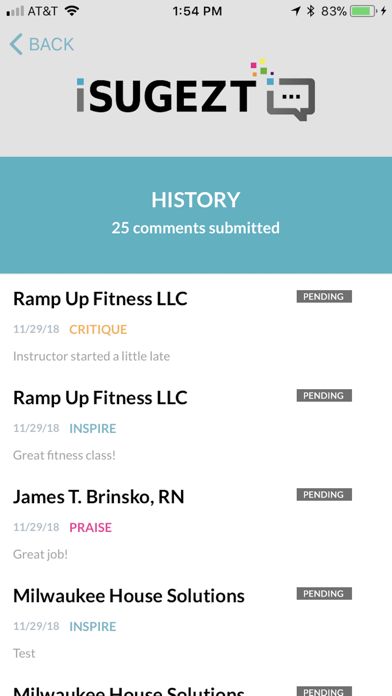Open second Ramp Up Fitness LLC entry

tap(196, 425)
